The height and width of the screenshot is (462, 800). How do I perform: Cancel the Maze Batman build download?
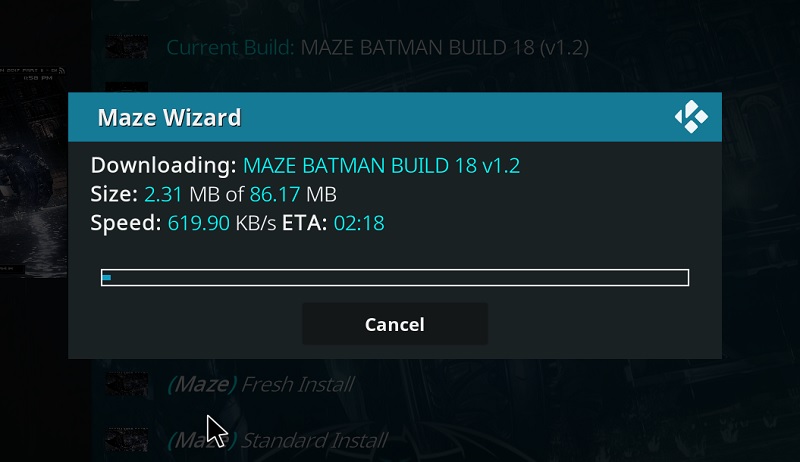pos(395,324)
